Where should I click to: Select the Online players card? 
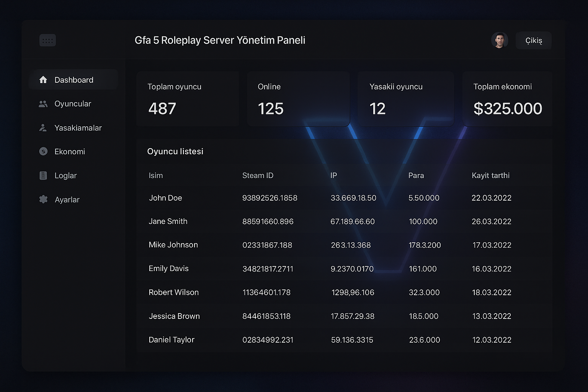(x=298, y=99)
